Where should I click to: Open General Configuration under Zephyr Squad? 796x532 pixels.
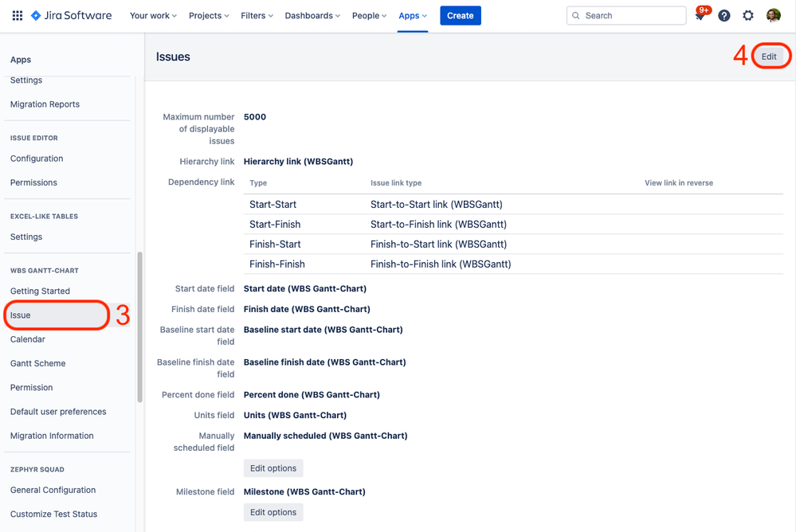click(x=53, y=490)
